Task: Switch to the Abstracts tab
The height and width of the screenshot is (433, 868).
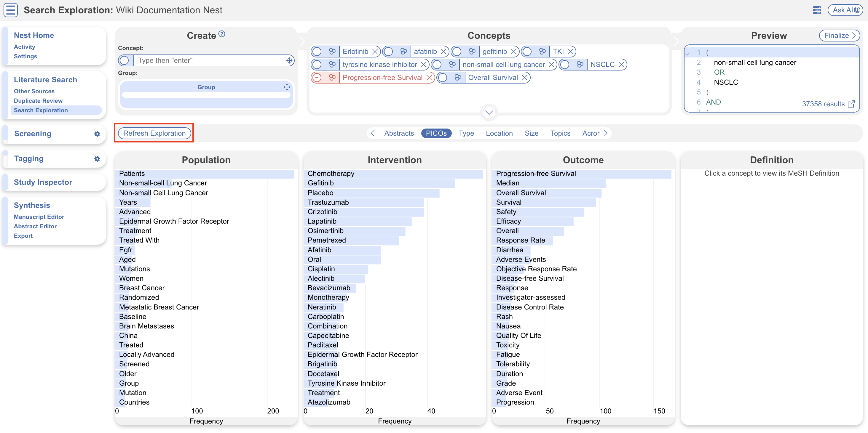Action: (x=399, y=133)
